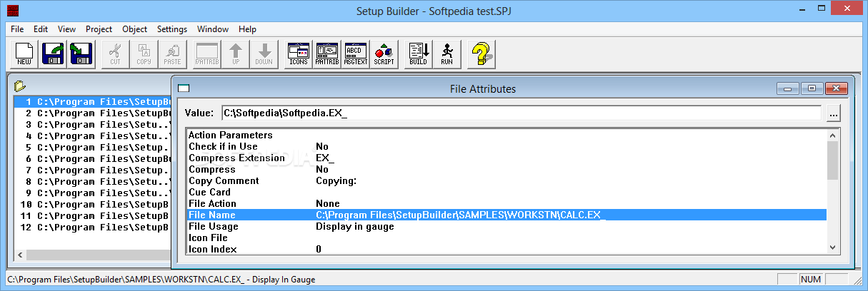This screenshot has height=291, width=868.
Task: Click the CUT scissors toolbar icon
Action: point(115,54)
